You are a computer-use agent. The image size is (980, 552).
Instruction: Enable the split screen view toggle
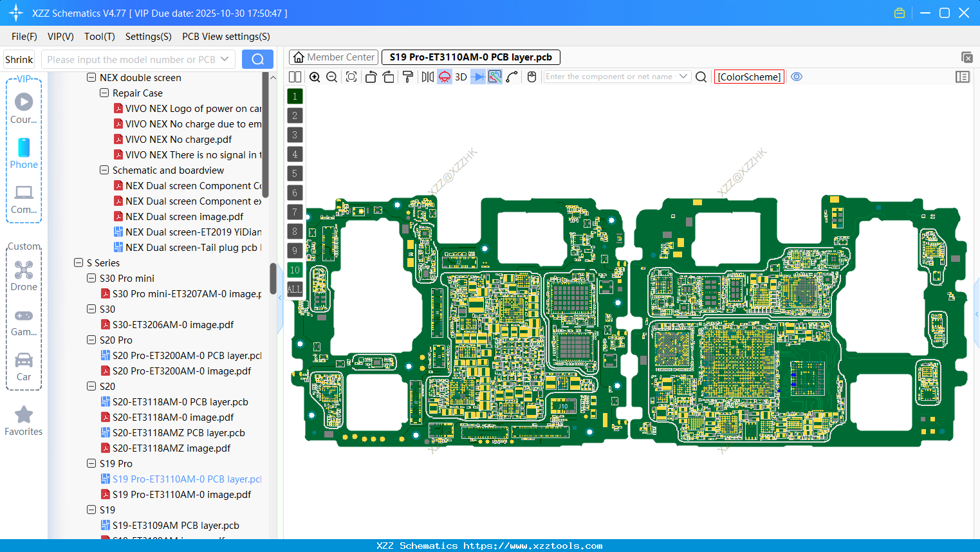point(295,77)
